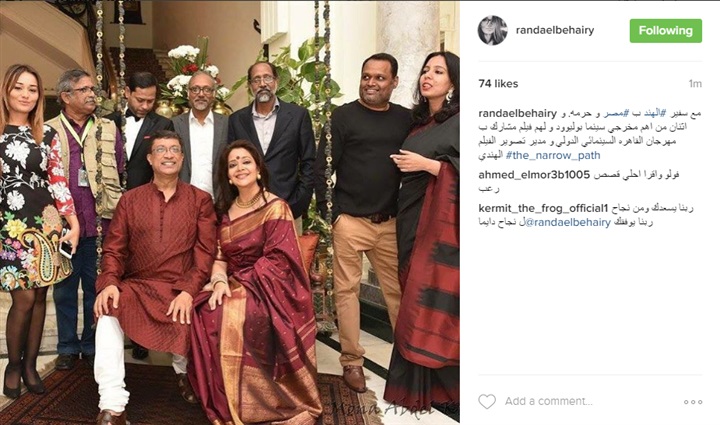Open randaelbehairy profile picture avatar
Screen dimensions: 720x425
[x=492, y=30]
